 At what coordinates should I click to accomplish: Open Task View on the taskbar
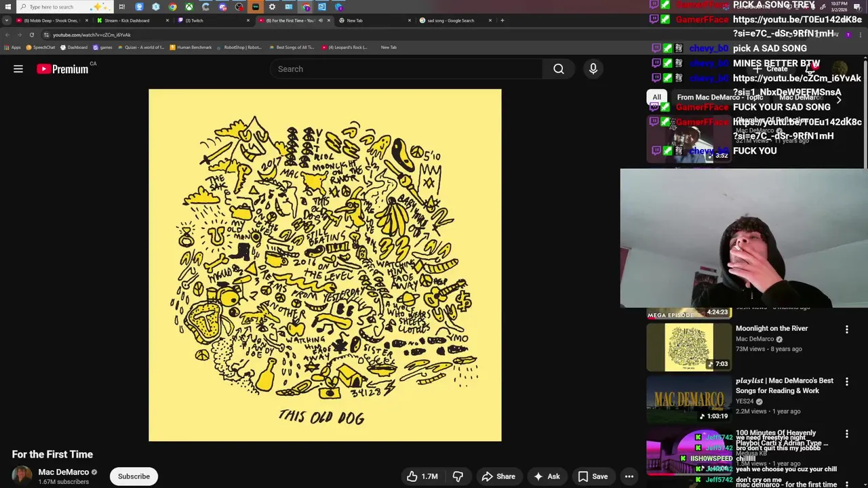pyautogui.click(x=122, y=7)
